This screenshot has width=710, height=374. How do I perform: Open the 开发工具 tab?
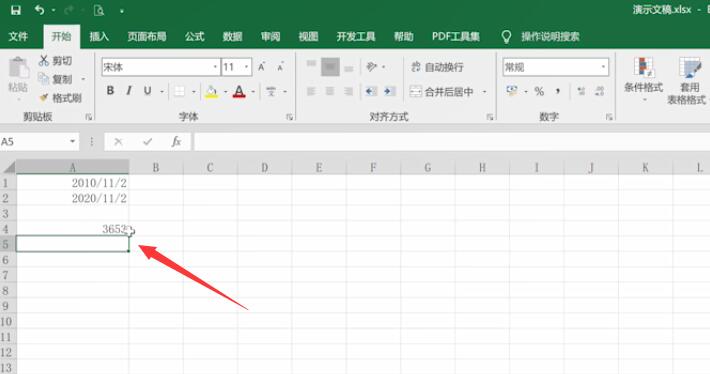(356, 37)
